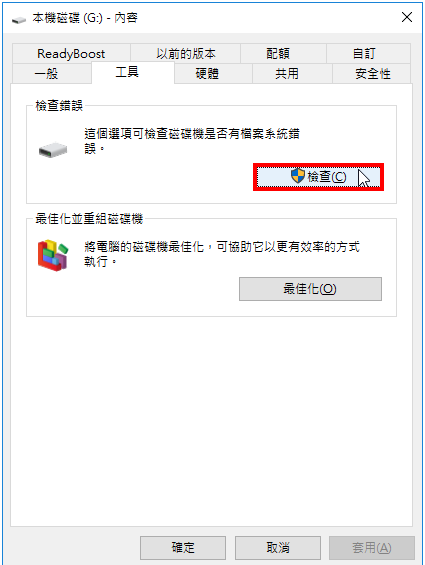Image resolution: width=425 pixels, height=565 pixels.
Task: Select the 工具 tab
Action: [x=127, y=72]
